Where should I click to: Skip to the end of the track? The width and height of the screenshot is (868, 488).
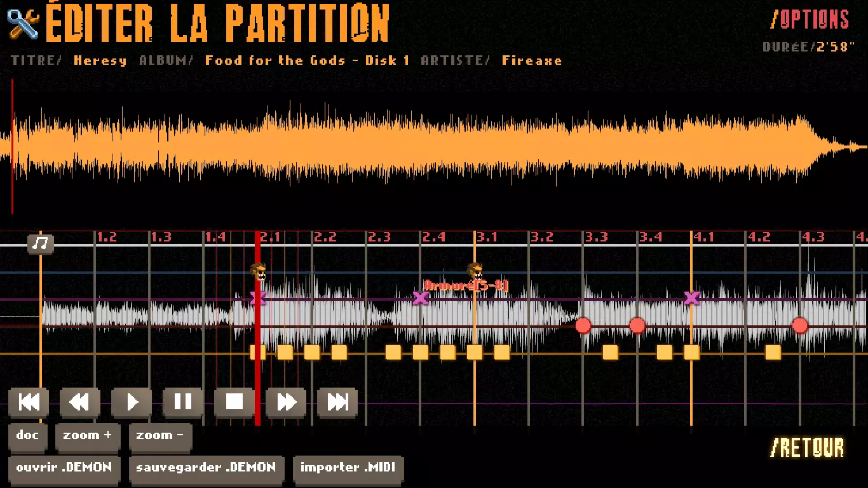pos(337,402)
